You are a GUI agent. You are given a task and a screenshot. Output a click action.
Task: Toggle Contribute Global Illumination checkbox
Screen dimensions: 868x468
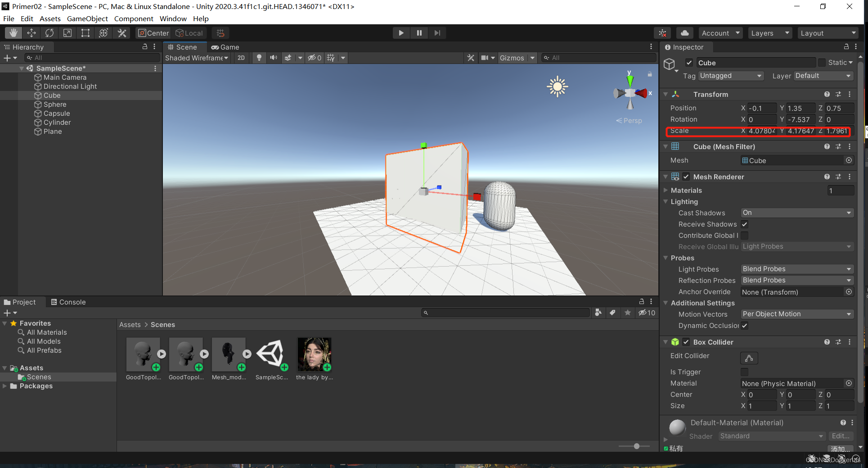[x=745, y=236]
